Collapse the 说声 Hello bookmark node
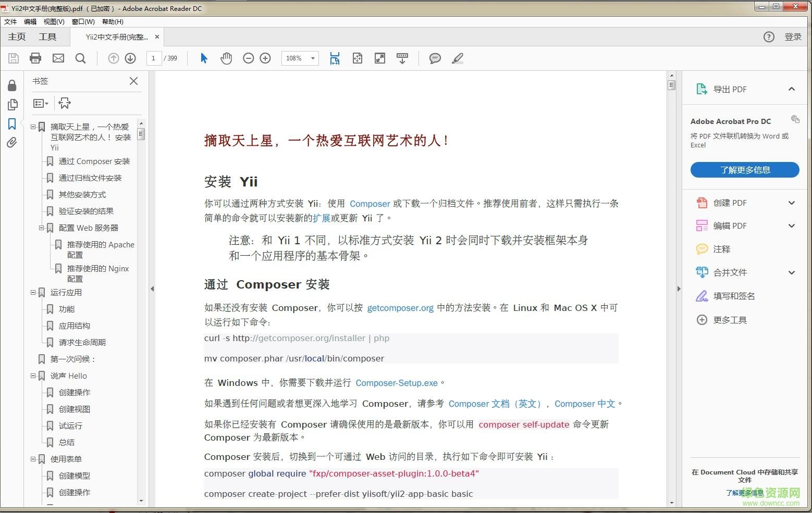 (x=33, y=376)
